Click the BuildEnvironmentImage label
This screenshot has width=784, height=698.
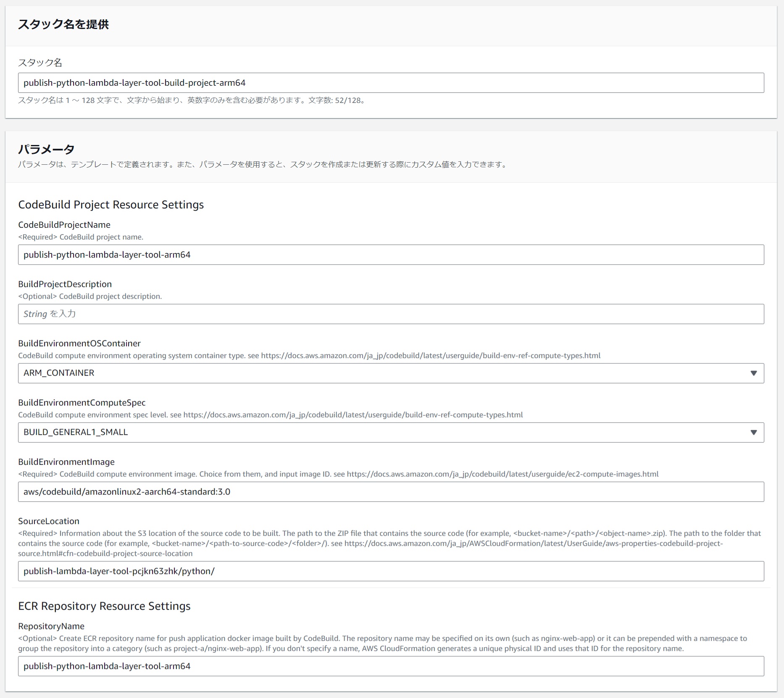[66, 462]
